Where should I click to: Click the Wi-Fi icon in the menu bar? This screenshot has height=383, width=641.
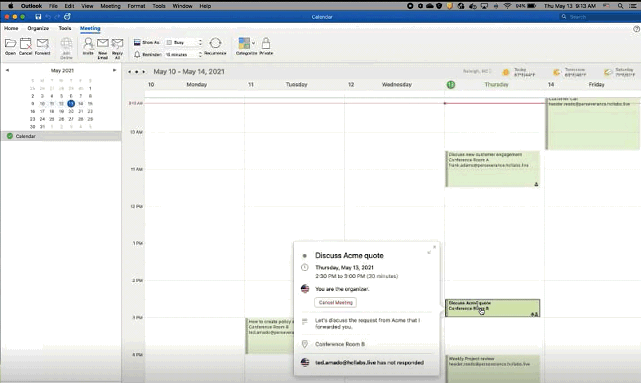507,6
